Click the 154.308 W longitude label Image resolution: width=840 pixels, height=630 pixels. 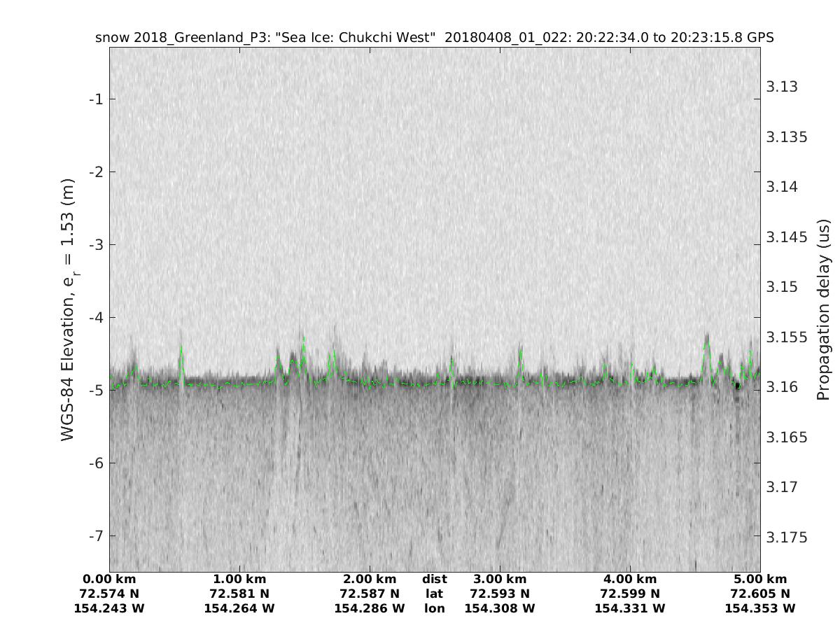point(500,608)
